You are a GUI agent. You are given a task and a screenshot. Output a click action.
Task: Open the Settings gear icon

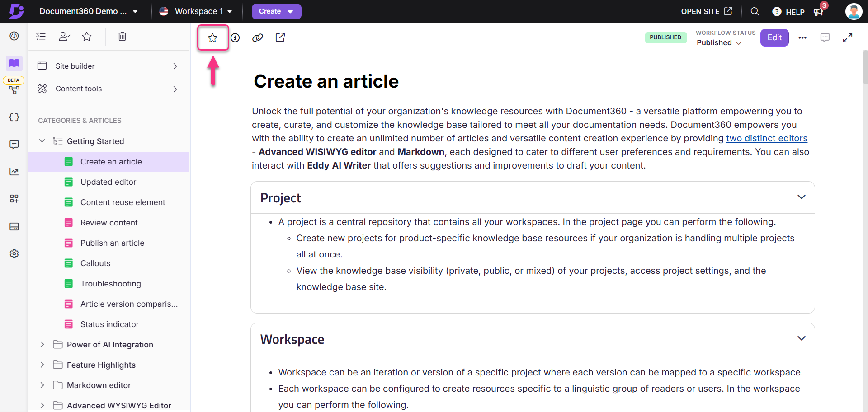click(14, 253)
